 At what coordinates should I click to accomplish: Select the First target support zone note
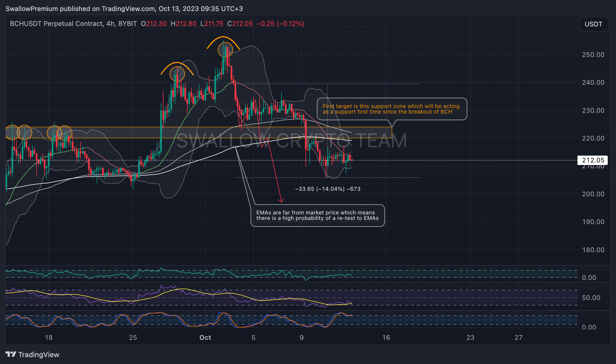coord(392,109)
